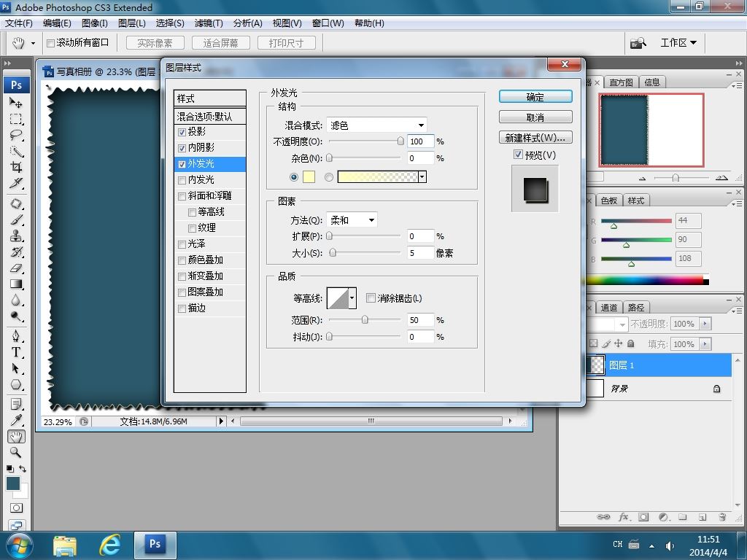
Task: Open the 滤镜 Filter menu
Action: point(208,23)
